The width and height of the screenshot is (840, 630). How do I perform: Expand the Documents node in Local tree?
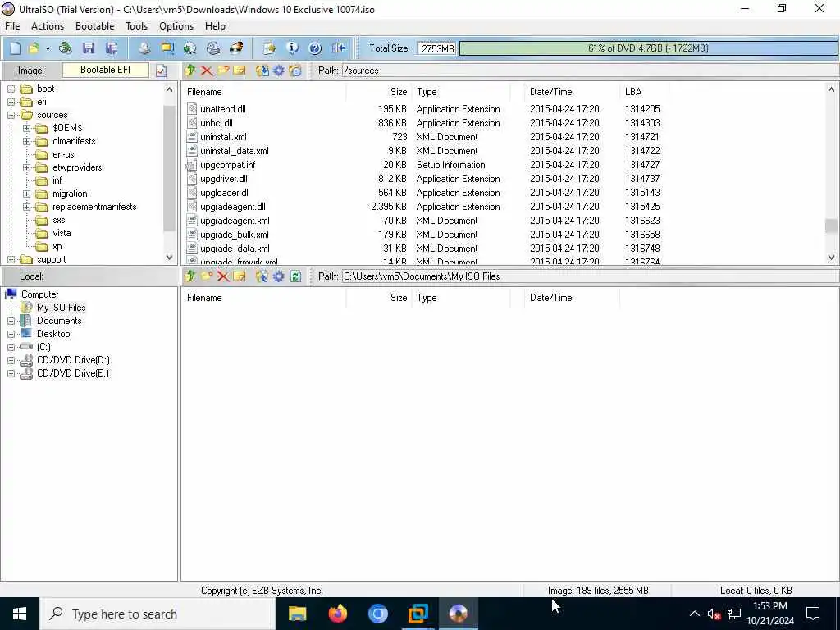pos(11,321)
